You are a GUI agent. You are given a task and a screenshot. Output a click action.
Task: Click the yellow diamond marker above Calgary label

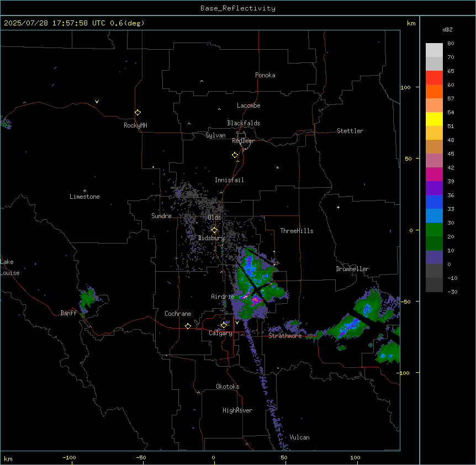pos(224,325)
